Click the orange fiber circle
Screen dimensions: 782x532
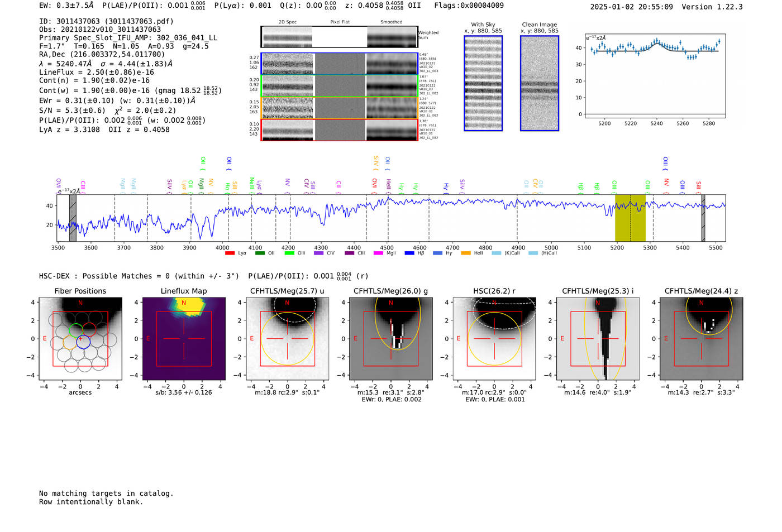70,342
